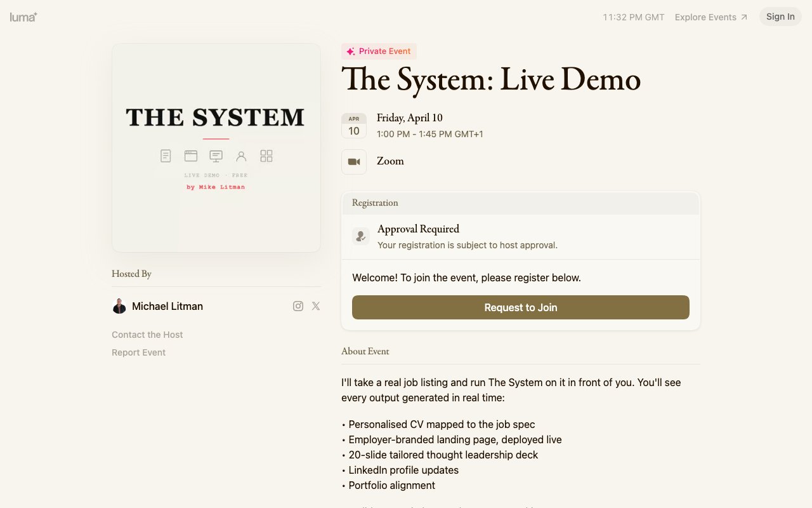This screenshot has height=508, width=812.
Task: Open Michael Litman's Instagram profile
Action: coord(298,305)
